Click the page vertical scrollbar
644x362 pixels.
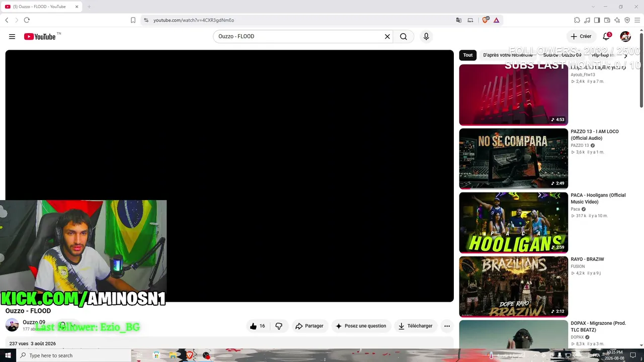tap(641, 70)
